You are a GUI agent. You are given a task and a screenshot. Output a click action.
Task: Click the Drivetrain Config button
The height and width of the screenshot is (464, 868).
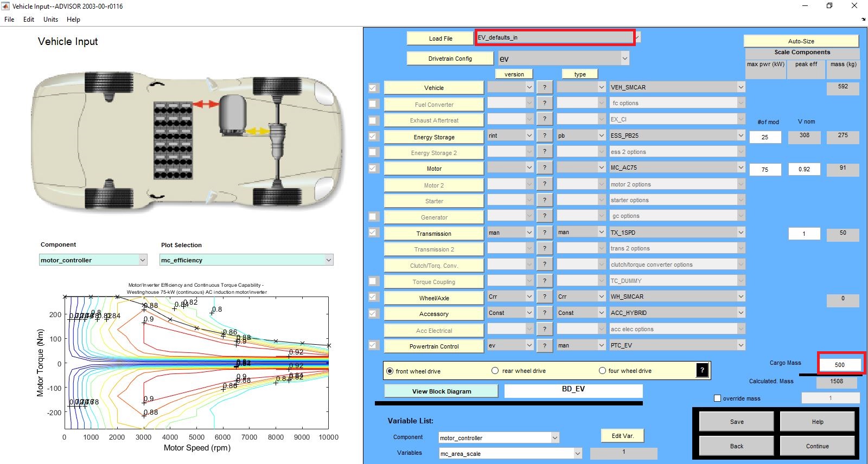tap(450, 59)
